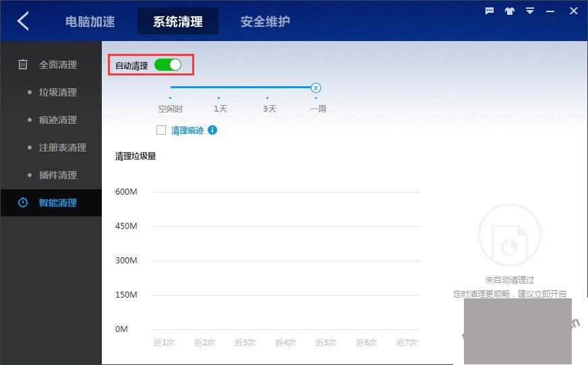
Task: Click the 自动清理 label text
Action: [131, 66]
